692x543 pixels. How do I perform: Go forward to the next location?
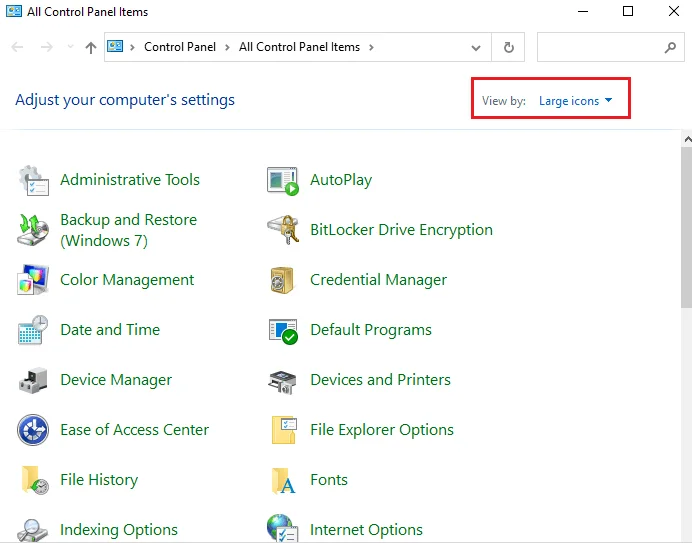(46, 47)
